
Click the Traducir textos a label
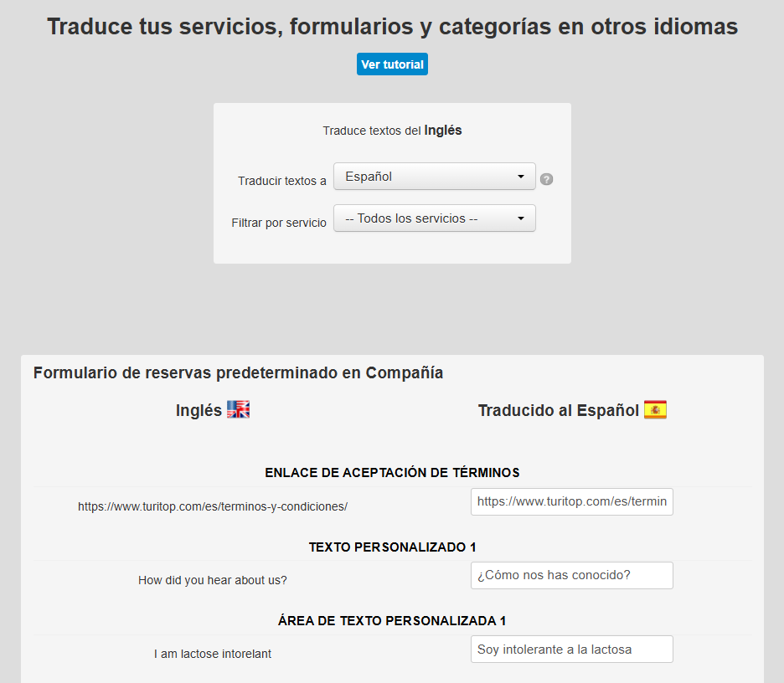point(282,181)
